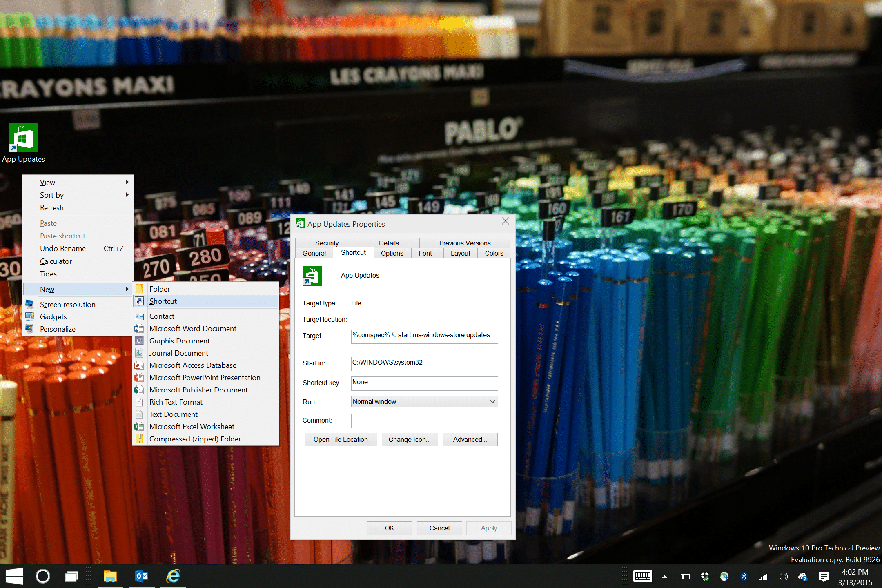Screen dimensions: 882x588
Task: Open the Previous Versions tab
Action: 465,243
